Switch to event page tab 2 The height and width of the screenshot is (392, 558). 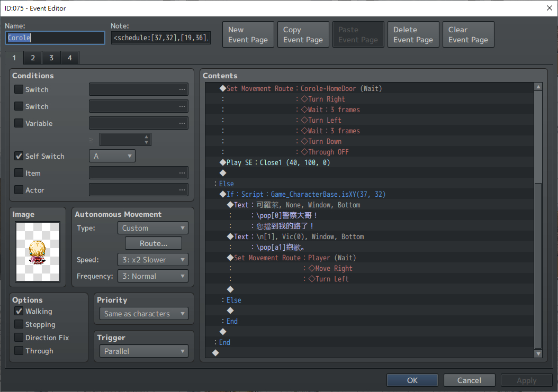[33, 58]
